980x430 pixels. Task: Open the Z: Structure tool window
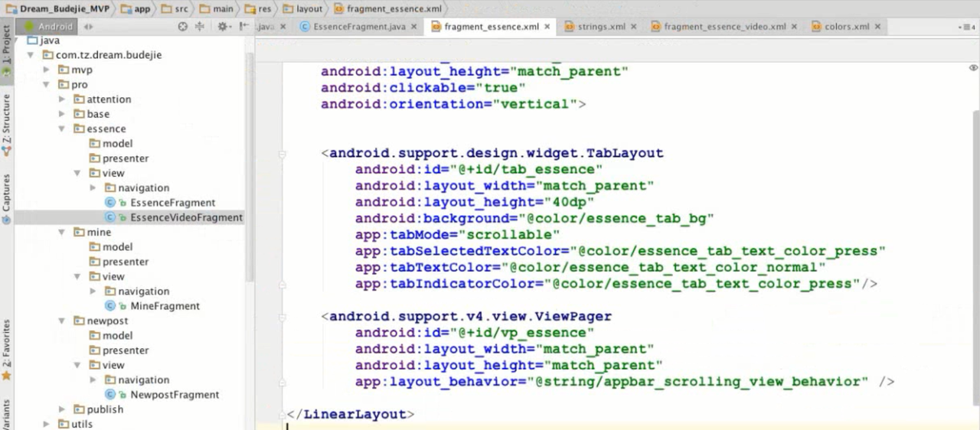pos(6,125)
